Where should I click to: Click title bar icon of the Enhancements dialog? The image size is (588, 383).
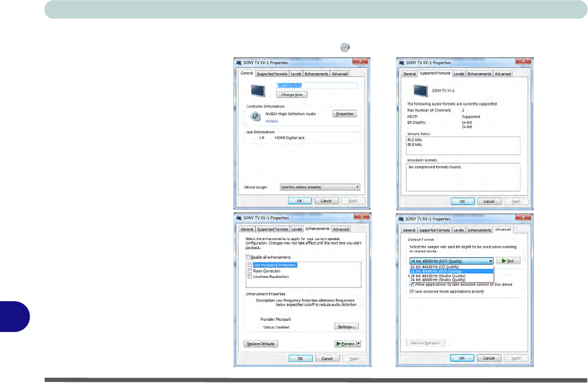pos(239,218)
